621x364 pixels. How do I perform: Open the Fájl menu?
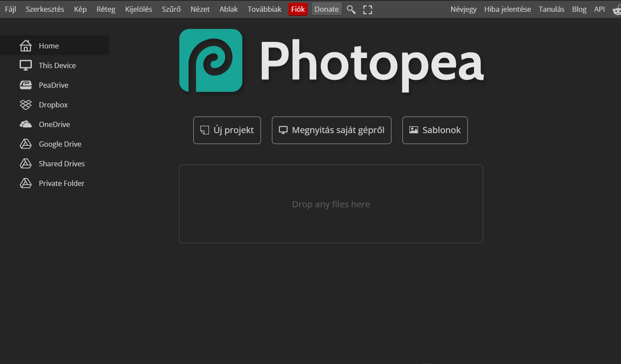10,9
